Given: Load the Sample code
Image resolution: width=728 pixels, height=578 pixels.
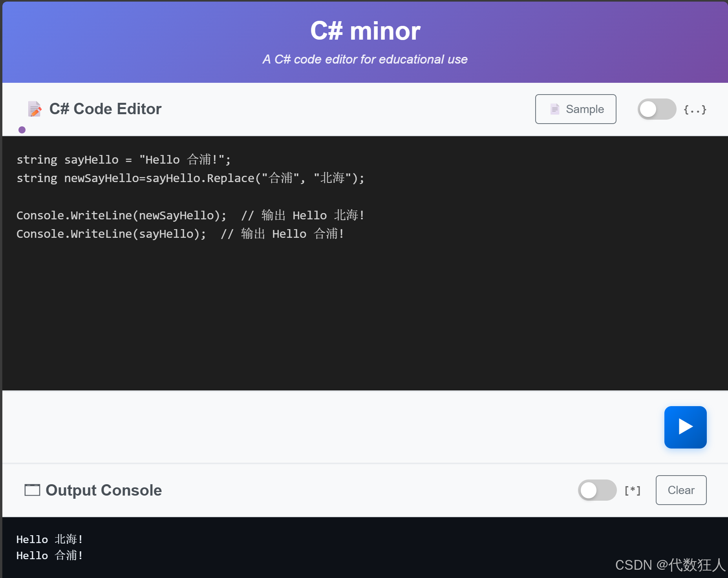Looking at the screenshot, I should click(x=576, y=109).
